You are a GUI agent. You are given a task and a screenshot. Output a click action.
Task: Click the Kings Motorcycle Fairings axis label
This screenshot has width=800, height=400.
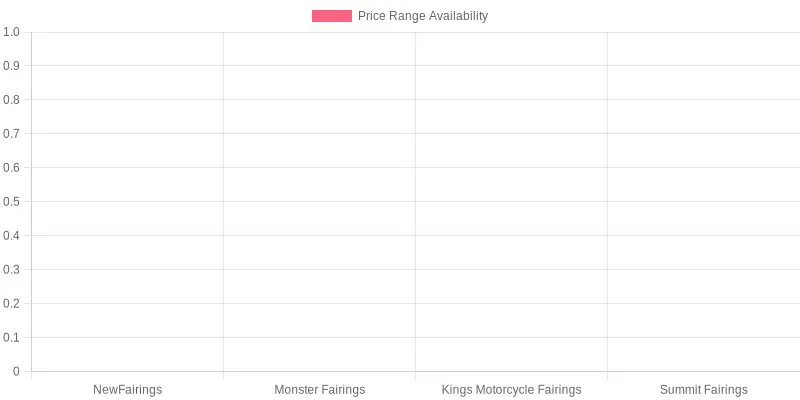point(511,390)
